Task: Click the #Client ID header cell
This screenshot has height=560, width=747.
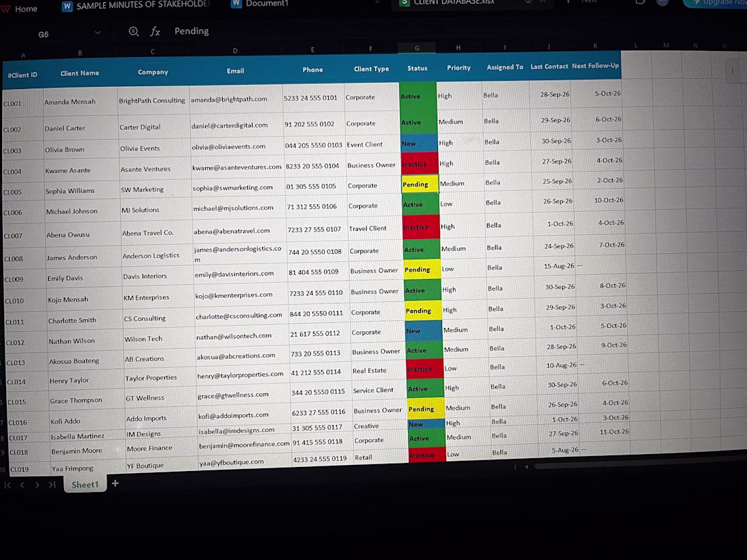Action: [22, 75]
